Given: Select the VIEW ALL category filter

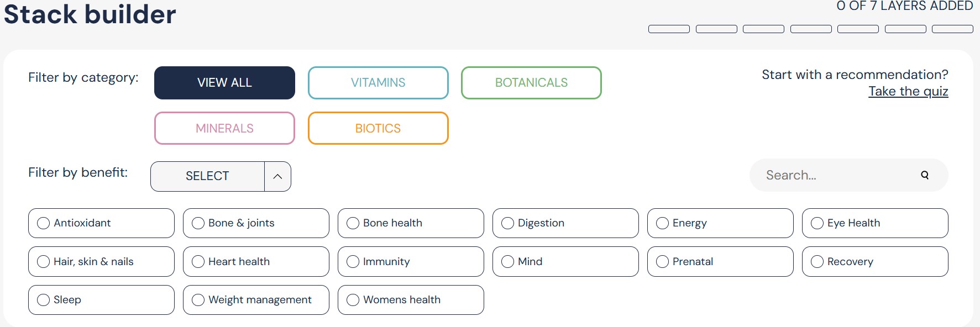Looking at the screenshot, I should click(x=224, y=83).
